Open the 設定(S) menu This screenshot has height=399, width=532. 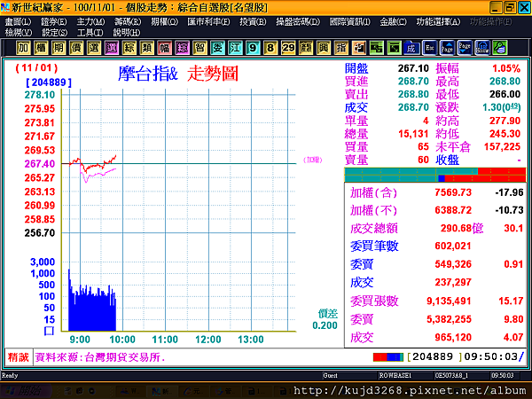[54, 33]
